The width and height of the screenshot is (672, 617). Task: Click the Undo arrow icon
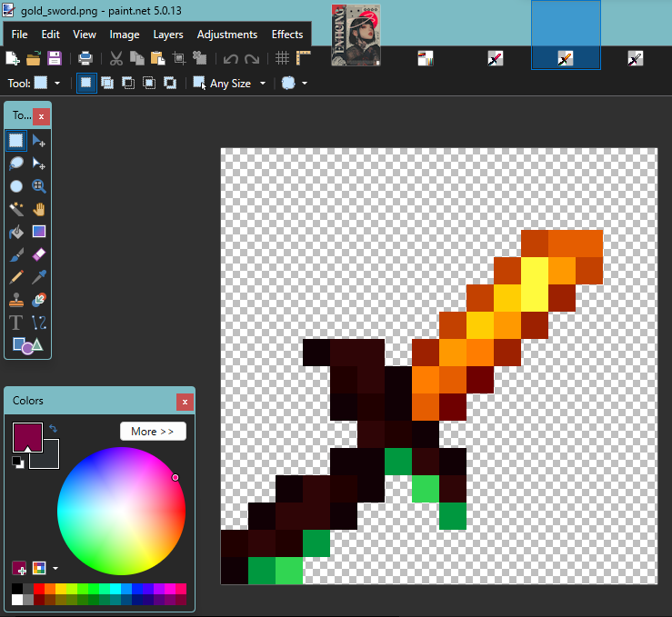231,58
